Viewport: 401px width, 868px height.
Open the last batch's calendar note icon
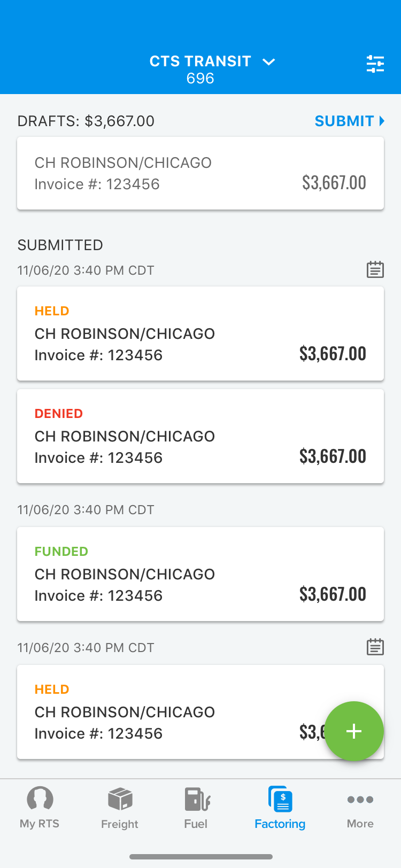coord(375,647)
